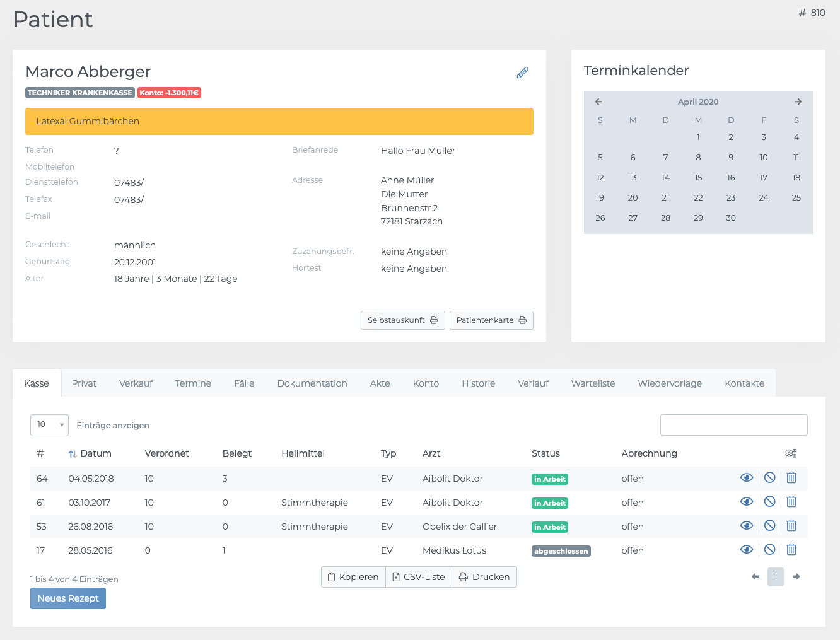Click the table search input field

(733, 425)
